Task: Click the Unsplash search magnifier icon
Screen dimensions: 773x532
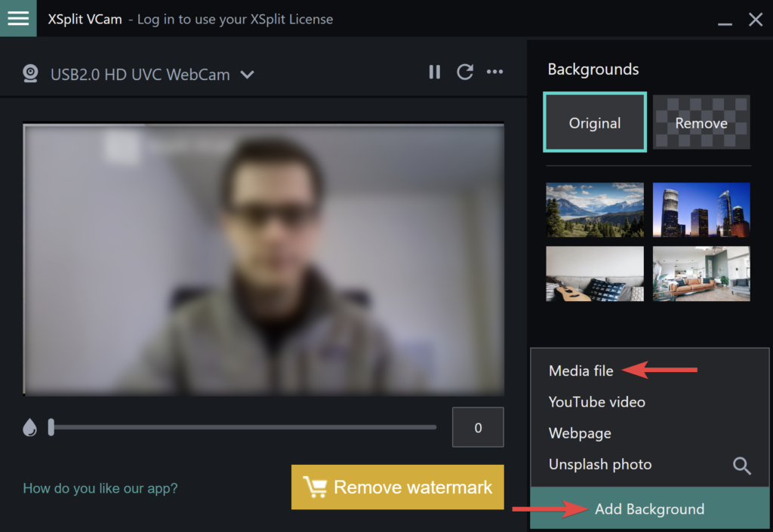Action: click(741, 466)
